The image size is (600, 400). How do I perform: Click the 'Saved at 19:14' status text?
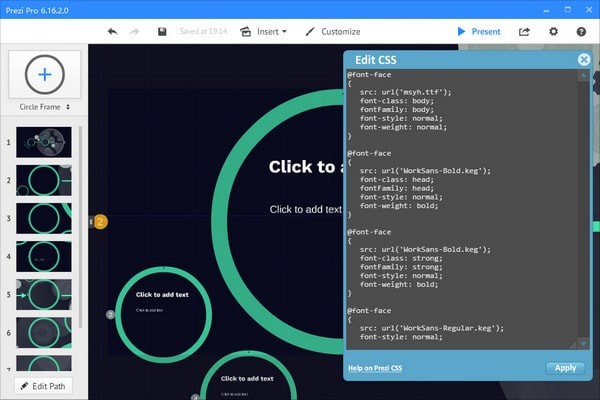tap(203, 31)
